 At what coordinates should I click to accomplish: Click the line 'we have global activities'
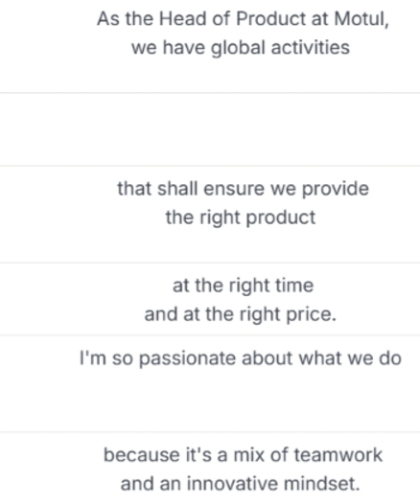pos(241,48)
